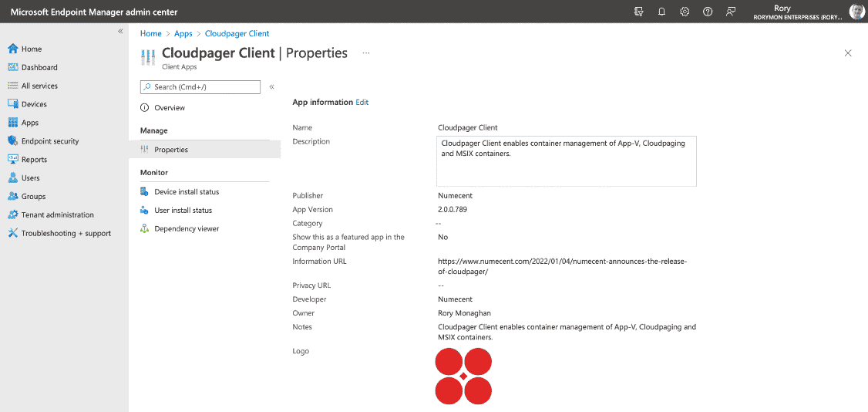Go to Apps breadcrumb link
868x412 pixels.
coord(183,33)
